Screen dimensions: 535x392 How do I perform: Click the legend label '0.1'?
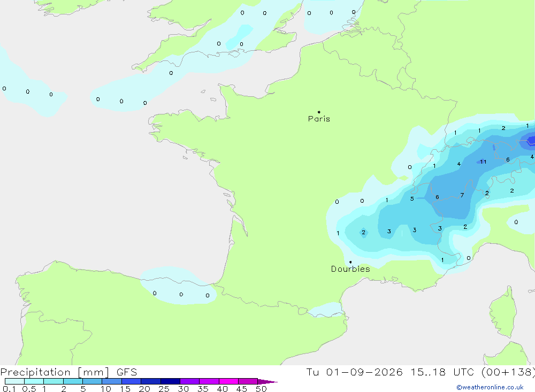tap(9, 389)
